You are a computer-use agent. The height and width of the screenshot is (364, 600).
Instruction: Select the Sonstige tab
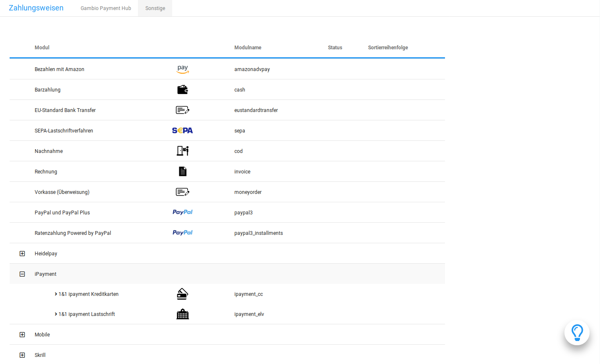pyautogui.click(x=155, y=8)
